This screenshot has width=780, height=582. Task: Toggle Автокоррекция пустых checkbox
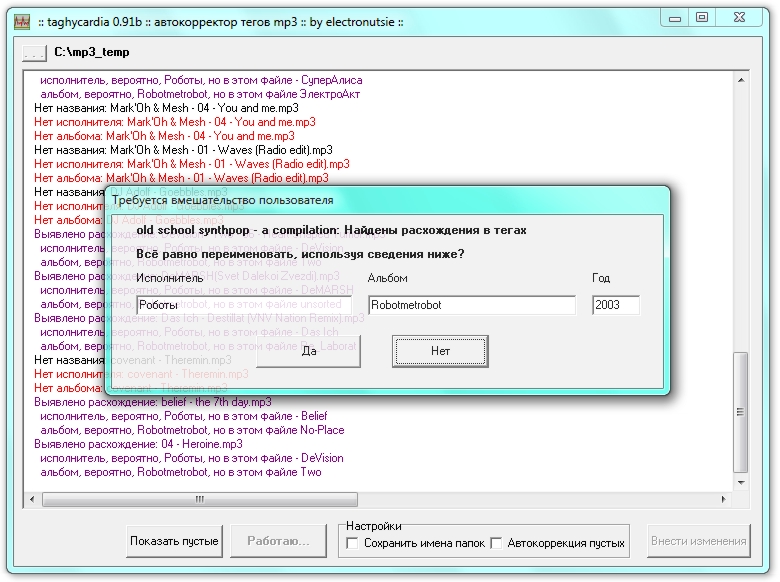[496, 543]
